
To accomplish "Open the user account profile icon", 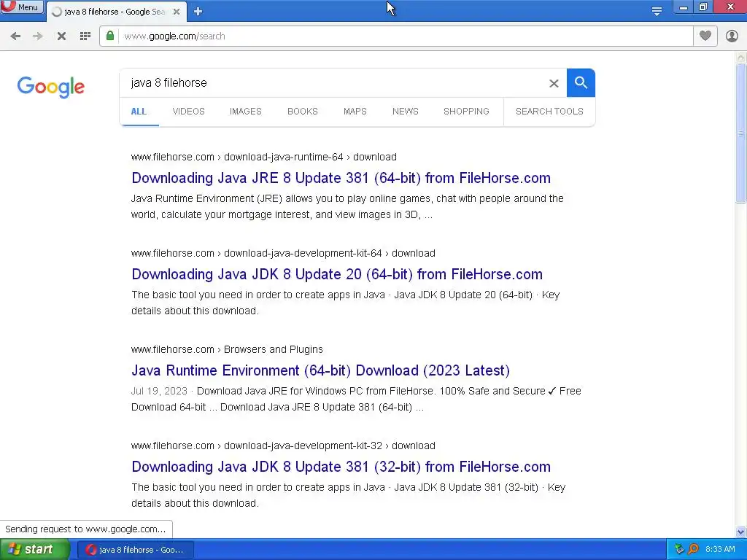I will click(x=732, y=36).
